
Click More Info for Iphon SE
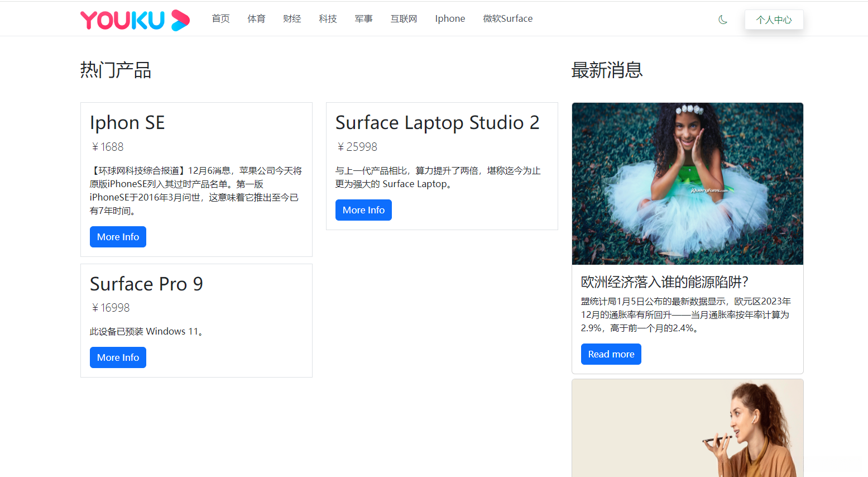pyautogui.click(x=118, y=237)
